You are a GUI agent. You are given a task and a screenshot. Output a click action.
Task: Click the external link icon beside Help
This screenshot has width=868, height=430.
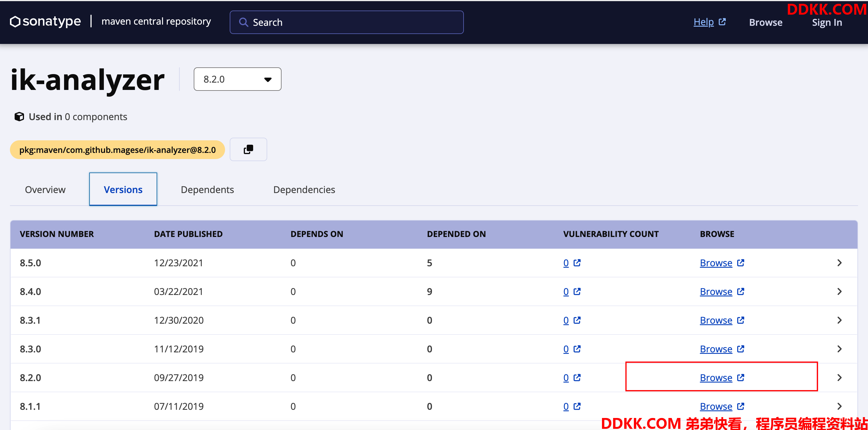point(722,22)
